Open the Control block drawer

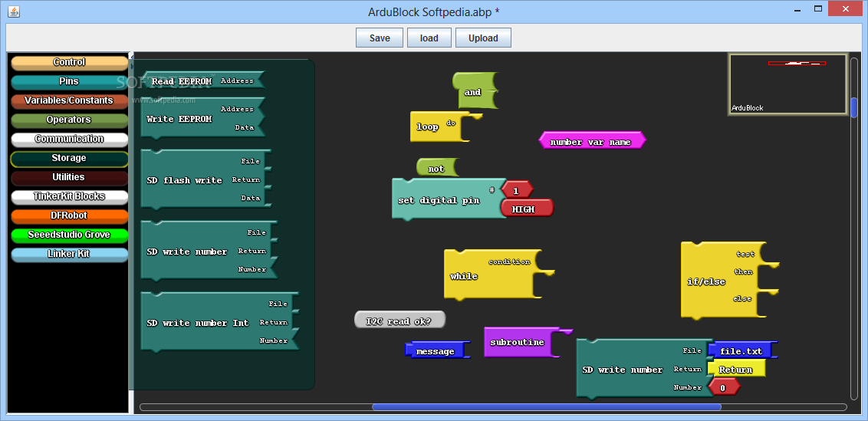pyautogui.click(x=69, y=63)
